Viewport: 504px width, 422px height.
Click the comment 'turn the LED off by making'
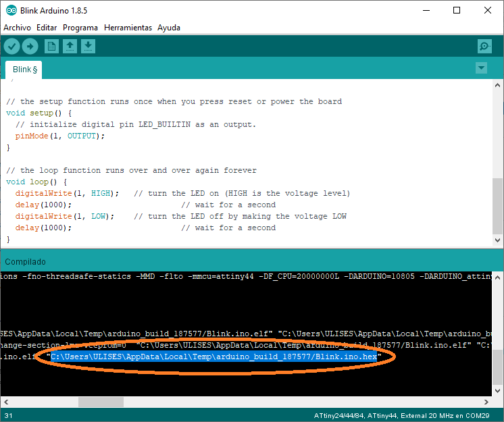click(209, 217)
